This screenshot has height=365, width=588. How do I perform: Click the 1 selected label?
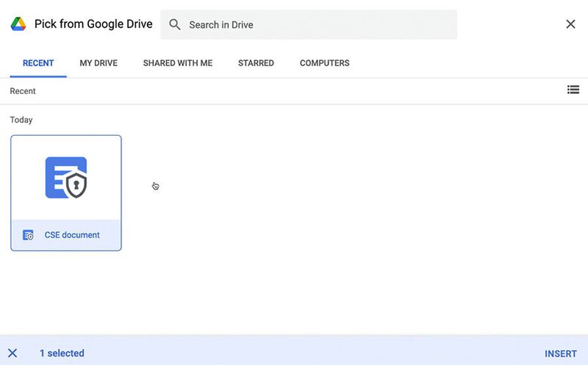62,353
